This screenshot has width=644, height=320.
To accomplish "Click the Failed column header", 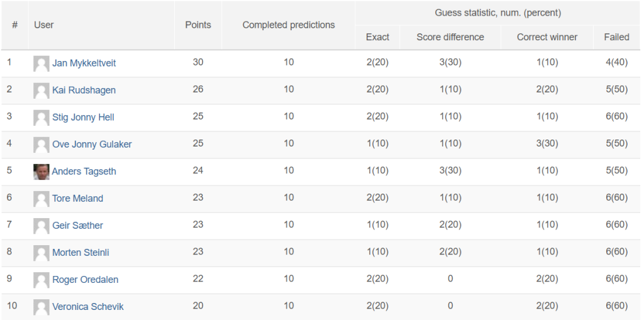I will [616, 37].
